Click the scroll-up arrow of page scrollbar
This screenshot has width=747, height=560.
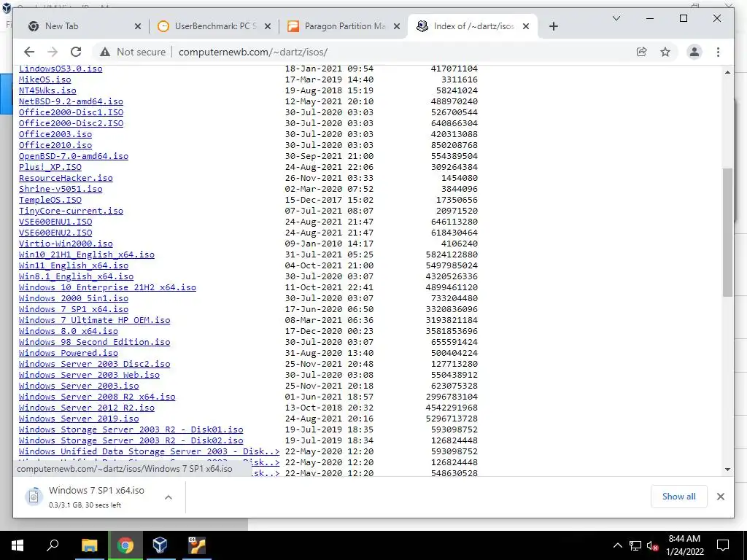coord(727,72)
